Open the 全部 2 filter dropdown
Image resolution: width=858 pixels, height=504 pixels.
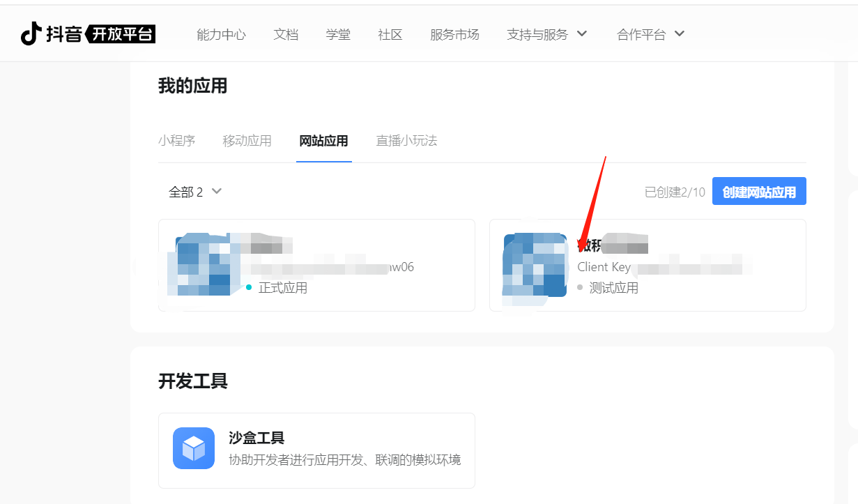[195, 192]
